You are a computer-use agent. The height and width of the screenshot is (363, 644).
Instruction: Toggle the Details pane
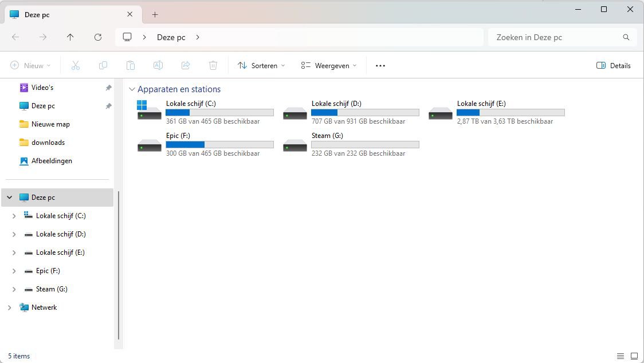click(613, 66)
